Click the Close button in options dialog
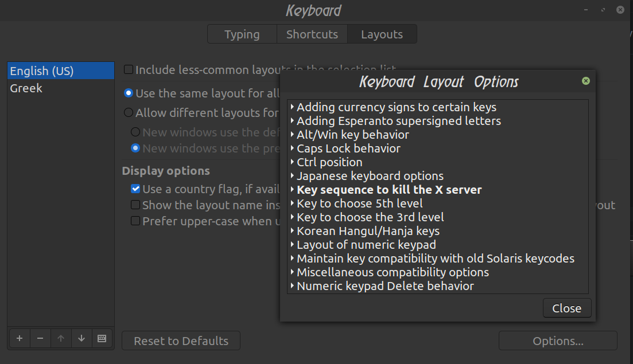 coord(567,308)
